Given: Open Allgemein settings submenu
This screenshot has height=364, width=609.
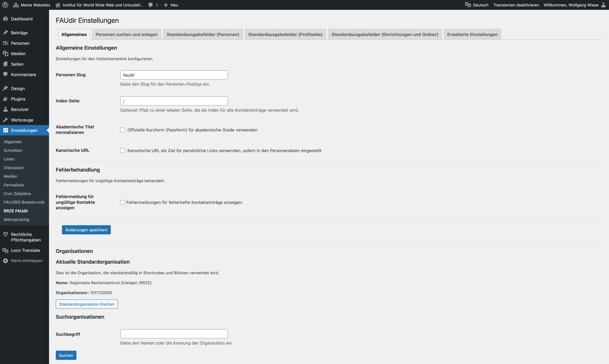Looking at the screenshot, I should [x=13, y=142].
